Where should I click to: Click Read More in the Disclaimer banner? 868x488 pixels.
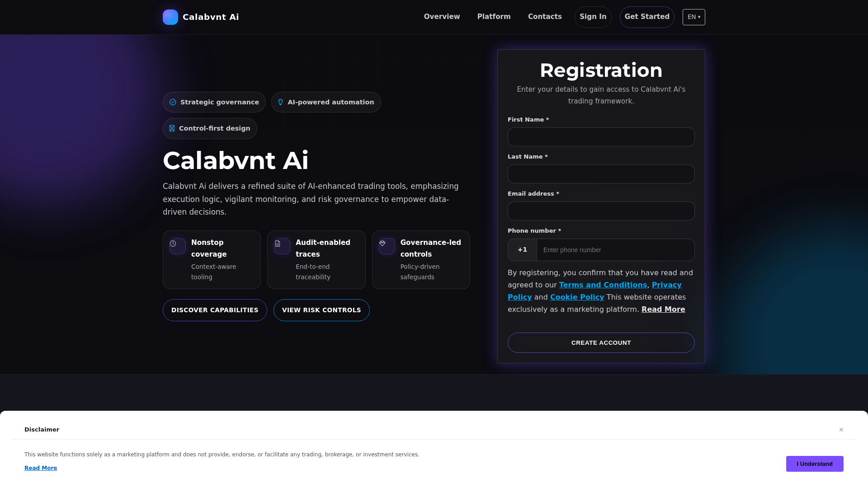point(41,468)
